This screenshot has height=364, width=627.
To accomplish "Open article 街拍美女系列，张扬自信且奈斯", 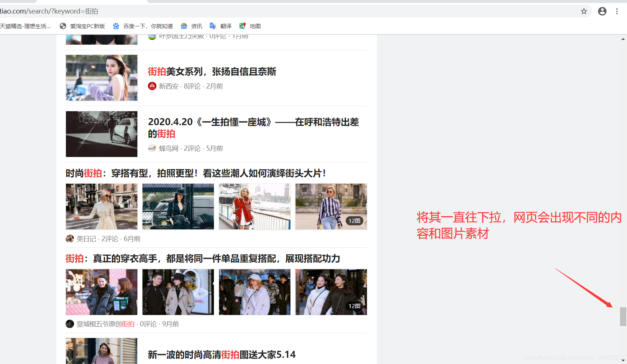I will tap(212, 71).
